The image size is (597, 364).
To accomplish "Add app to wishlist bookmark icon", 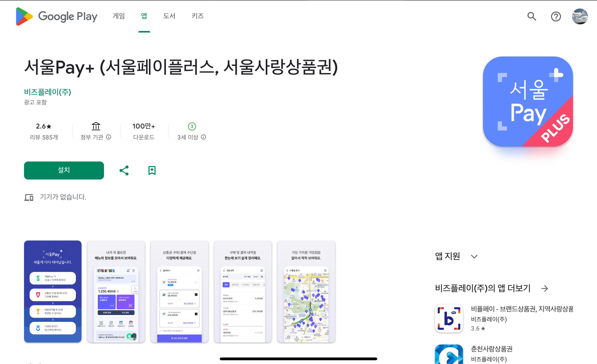I will point(152,170).
